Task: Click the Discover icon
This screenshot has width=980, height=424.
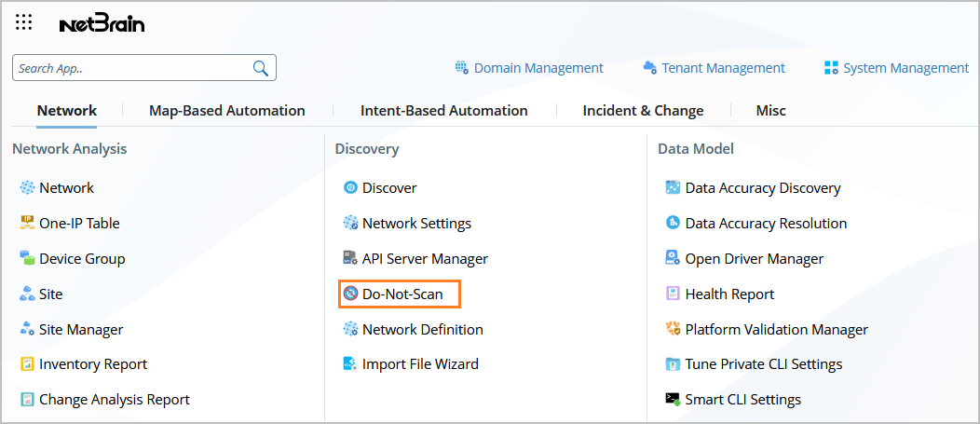Action: (x=350, y=187)
